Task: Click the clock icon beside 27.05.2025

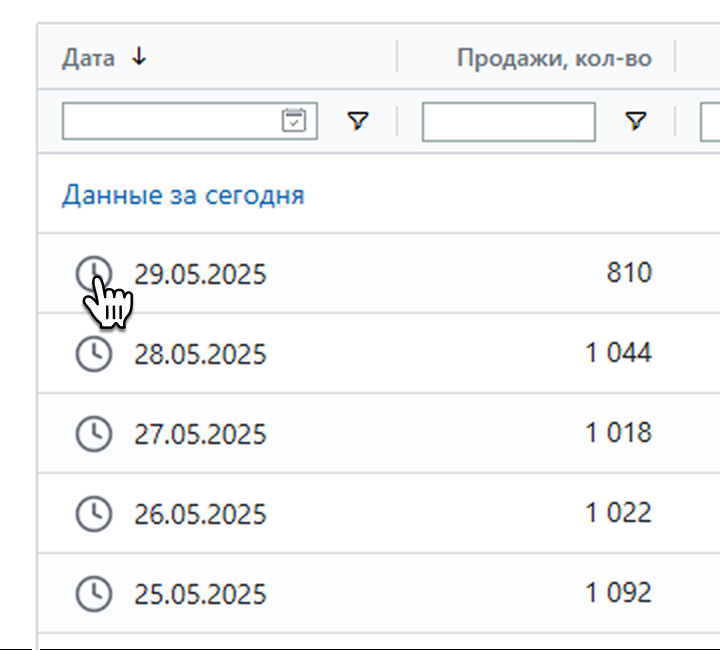Action: pos(94,434)
